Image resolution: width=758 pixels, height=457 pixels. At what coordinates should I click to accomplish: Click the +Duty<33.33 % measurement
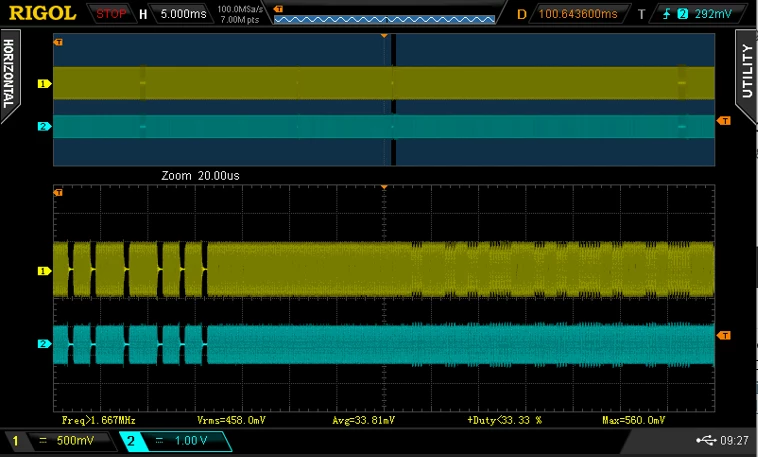[x=504, y=420]
